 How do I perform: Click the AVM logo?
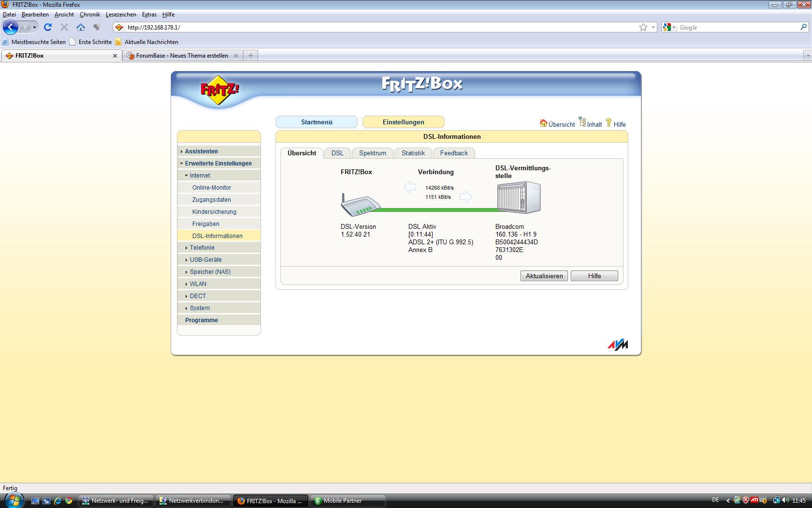618,344
